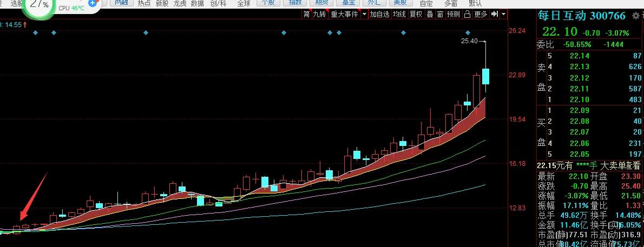The width and height of the screenshot is (644, 247).
Task: Click the 大卖单查看 link
Action: point(620,166)
